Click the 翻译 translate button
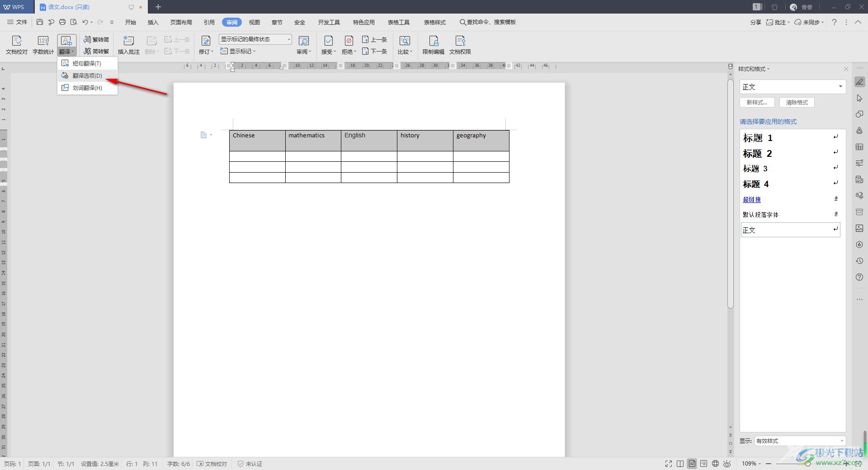The width and height of the screenshot is (868, 470). click(66, 45)
